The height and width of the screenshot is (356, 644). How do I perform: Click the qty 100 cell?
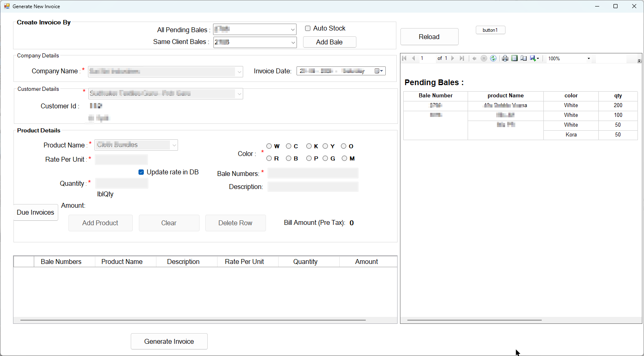click(618, 115)
